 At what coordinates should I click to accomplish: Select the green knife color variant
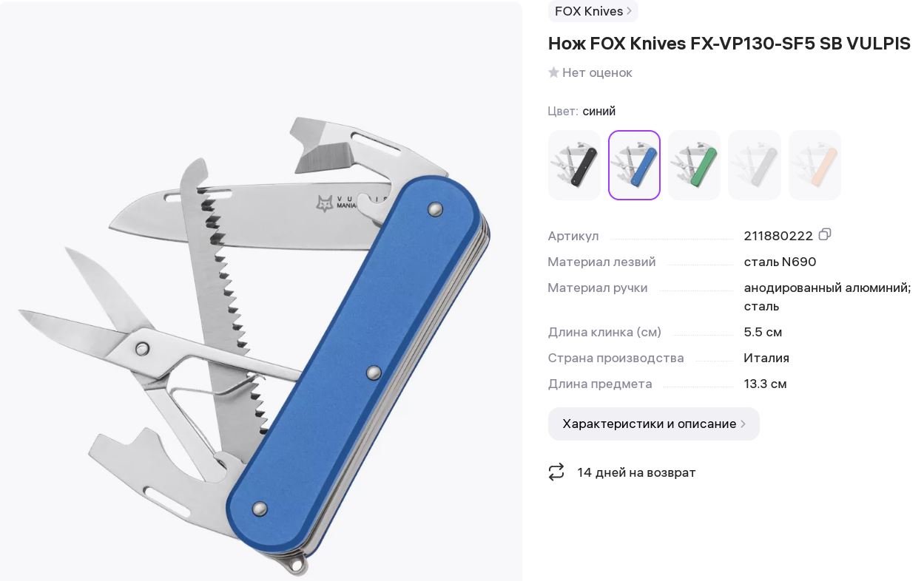(694, 165)
